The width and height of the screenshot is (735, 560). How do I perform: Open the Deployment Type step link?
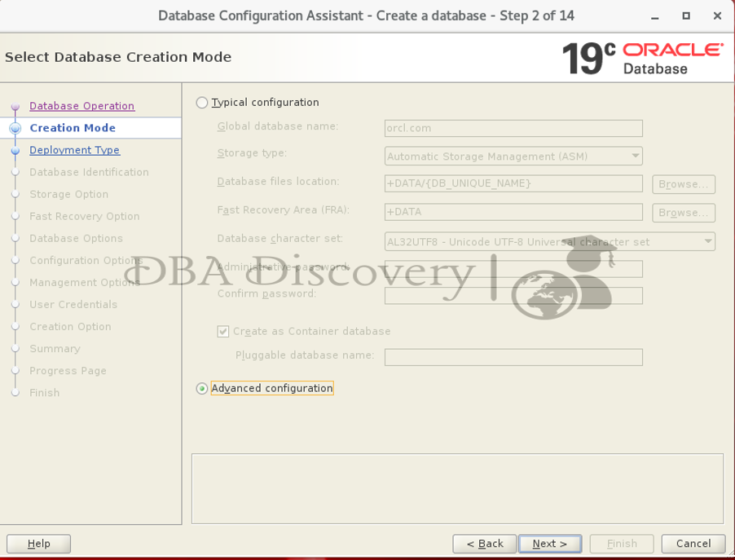[x=74, y=150]
